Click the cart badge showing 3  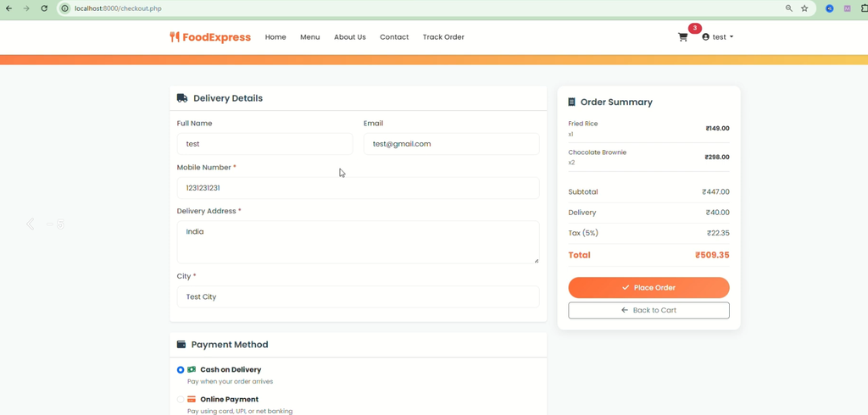click(695, 28)
